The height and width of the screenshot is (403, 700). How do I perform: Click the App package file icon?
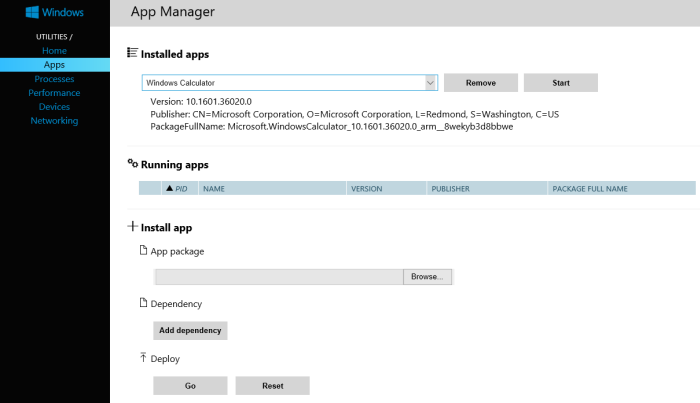point(143,251)
